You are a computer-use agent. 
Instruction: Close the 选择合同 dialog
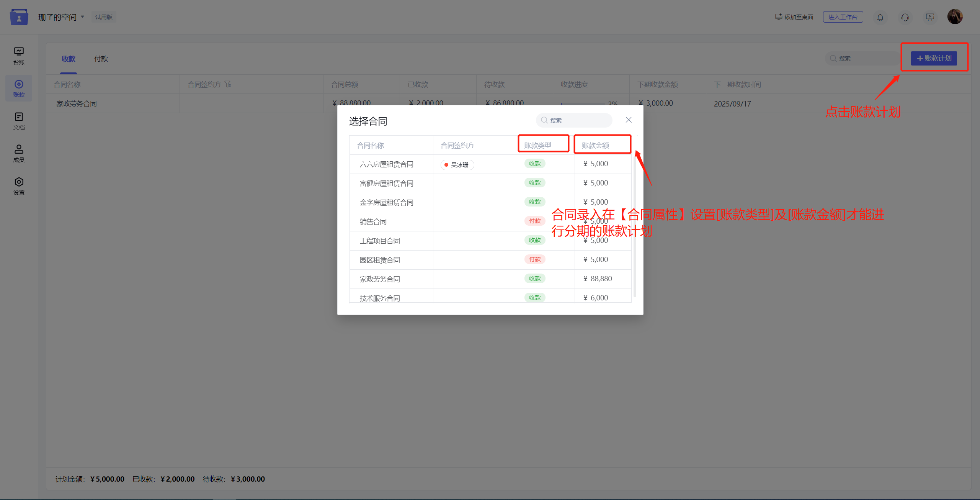629,120
